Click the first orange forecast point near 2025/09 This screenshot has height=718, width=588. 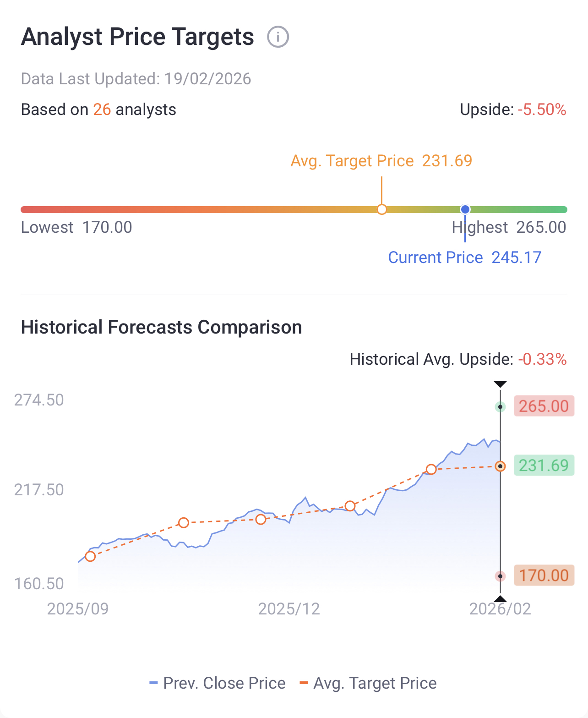(x=90, y=556)
